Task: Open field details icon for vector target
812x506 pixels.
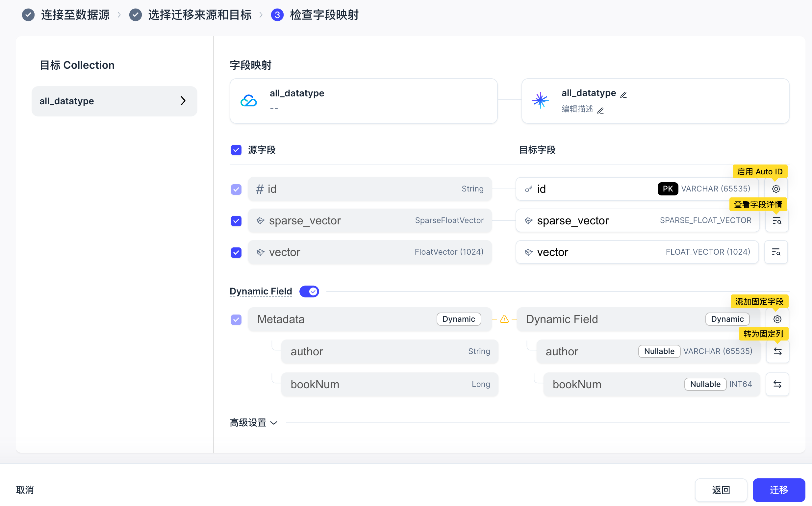Action: (776, 252)
